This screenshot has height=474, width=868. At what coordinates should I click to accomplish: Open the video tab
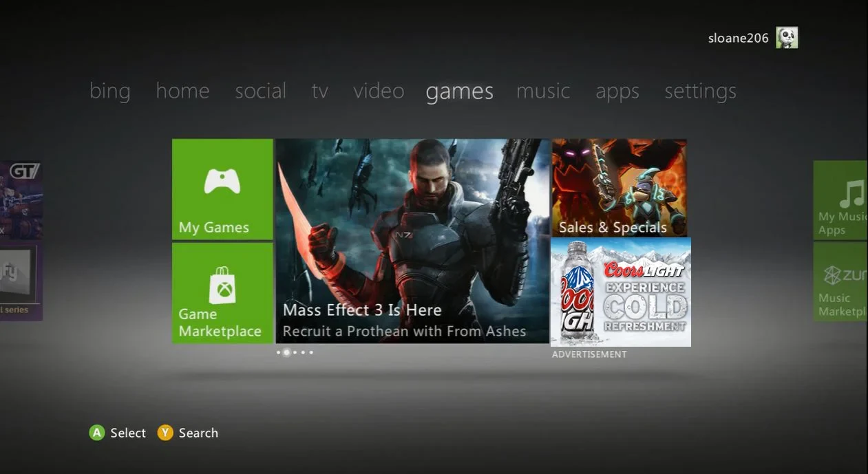tap(379, 91)
